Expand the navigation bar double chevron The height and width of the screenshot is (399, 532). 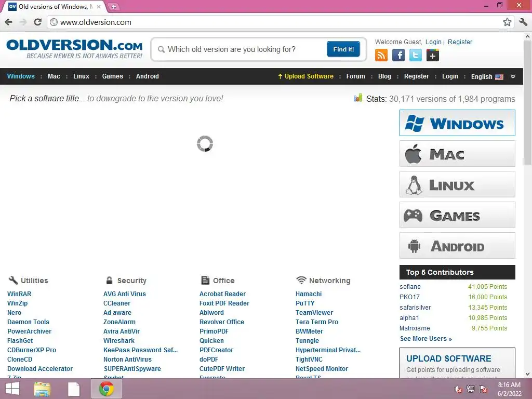(x=513, y=76)
